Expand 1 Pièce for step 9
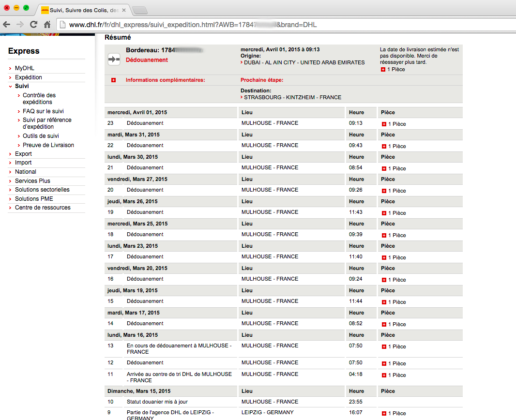The image size is (516, 420). (x=384, y=413)
